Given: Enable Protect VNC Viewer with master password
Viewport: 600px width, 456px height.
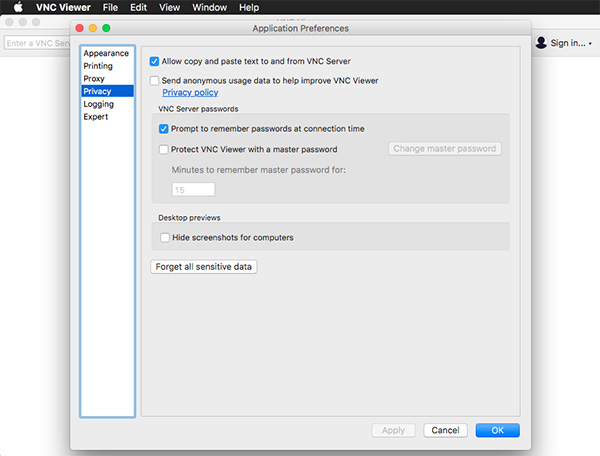Looking at the screenshot, I should point(163,149).
